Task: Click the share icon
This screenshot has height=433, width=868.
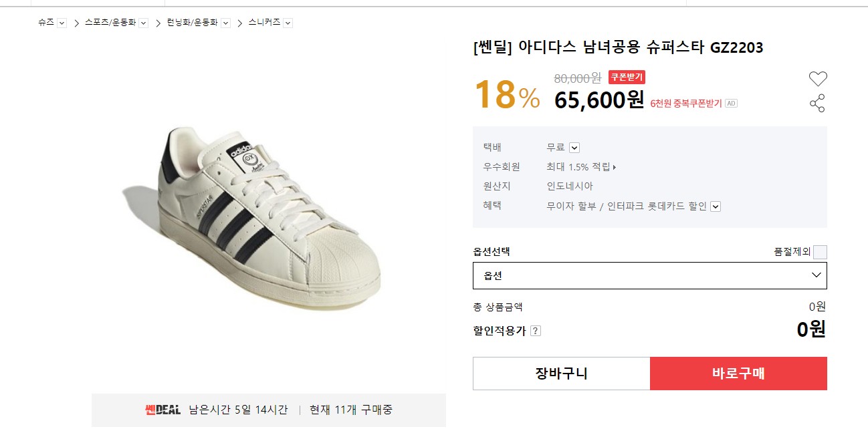Action: (x=817, y=103)
